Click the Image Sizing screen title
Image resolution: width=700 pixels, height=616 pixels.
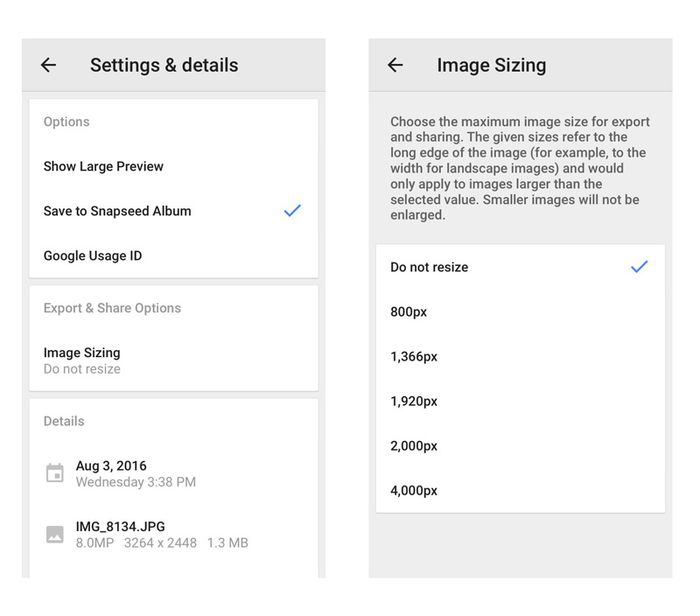(491, 65)
